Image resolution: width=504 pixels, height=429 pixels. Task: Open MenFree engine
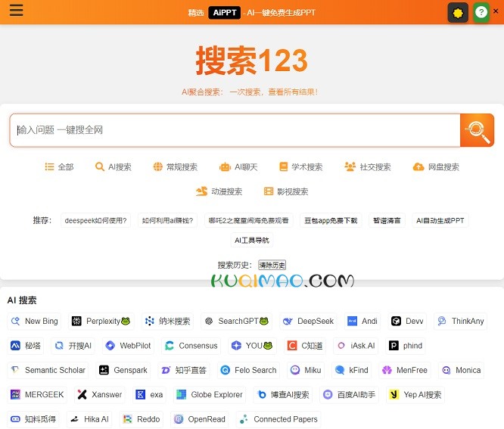[405, 370]
